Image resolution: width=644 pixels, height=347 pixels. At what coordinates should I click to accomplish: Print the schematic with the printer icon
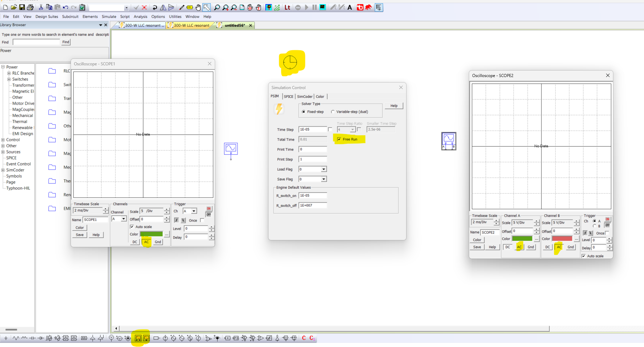tap(30, 7)
